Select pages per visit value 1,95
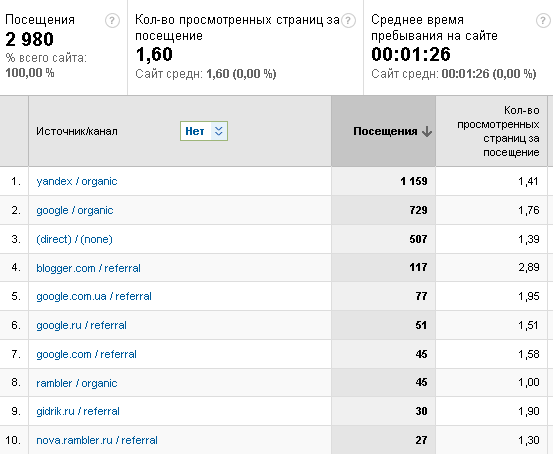The image size is (553, 454). (529, 296)
